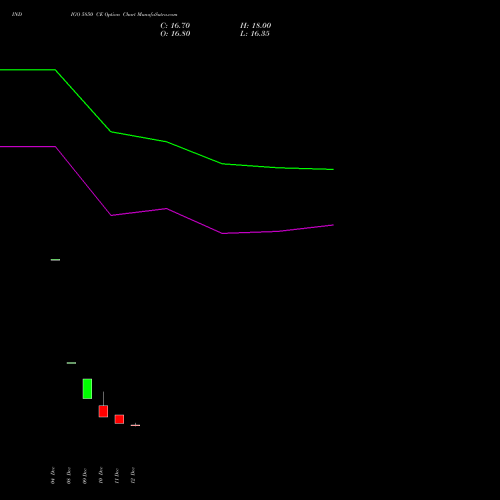Select the red candlestick for 10 Dec

(103, 411)
